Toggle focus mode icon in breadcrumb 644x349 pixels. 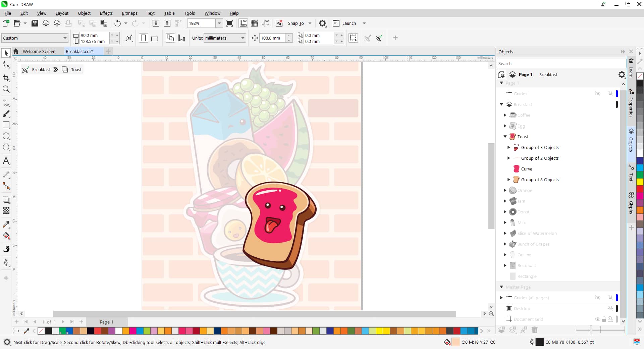(x=25, y=69)
